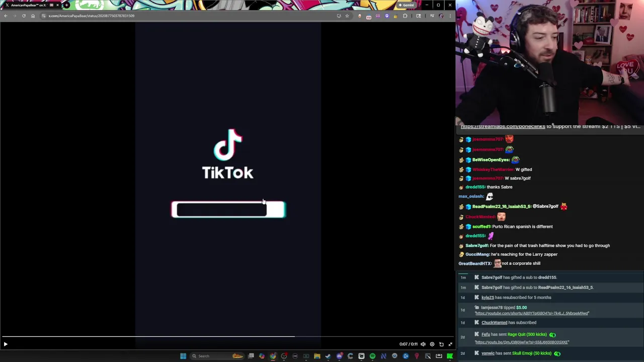
Task: Open iamjesse78 tipped YouTube shorts link
Action: (532, 313)
